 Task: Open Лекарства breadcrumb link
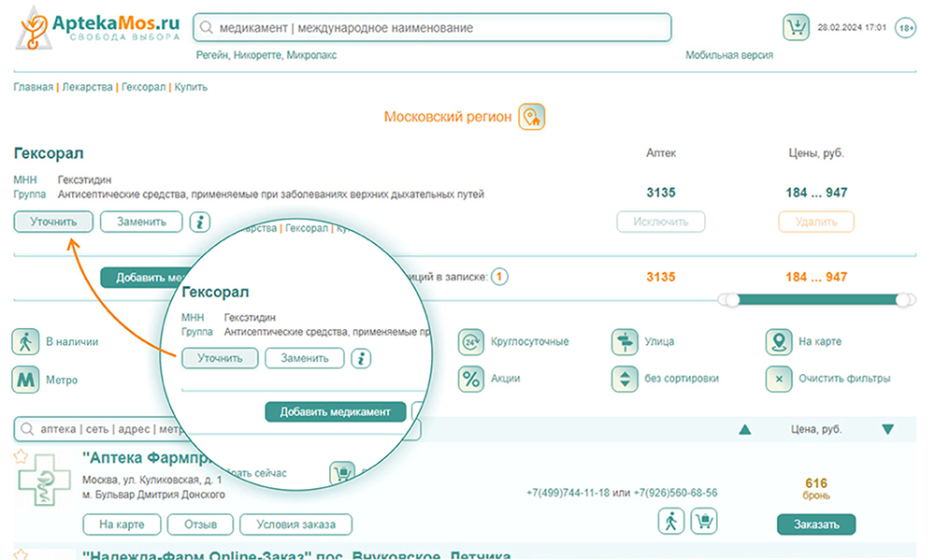tap(88, 87)
